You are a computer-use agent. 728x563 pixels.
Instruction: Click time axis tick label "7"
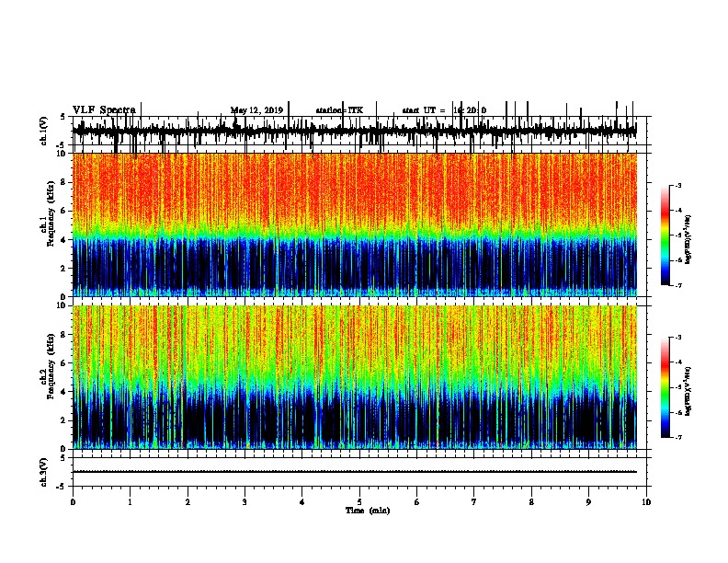click(474, 502)
